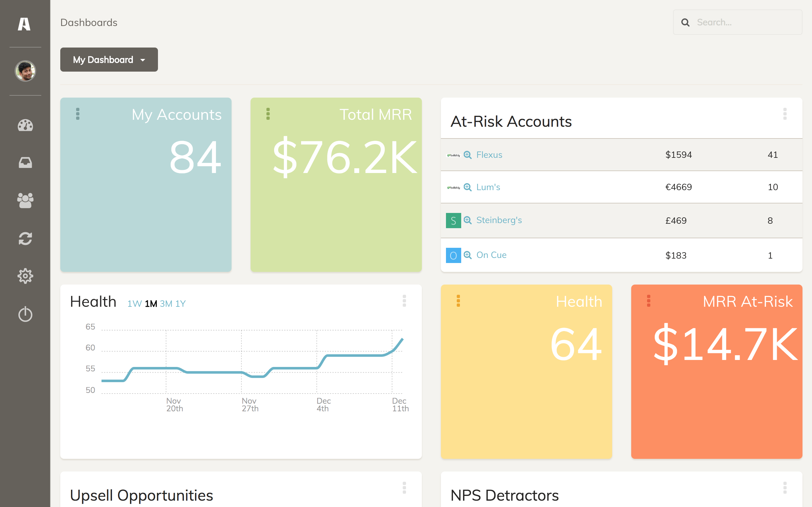Viewport: 812px width, 507px height.
Task: Open the Steinberg's account link
Action: 499,220
